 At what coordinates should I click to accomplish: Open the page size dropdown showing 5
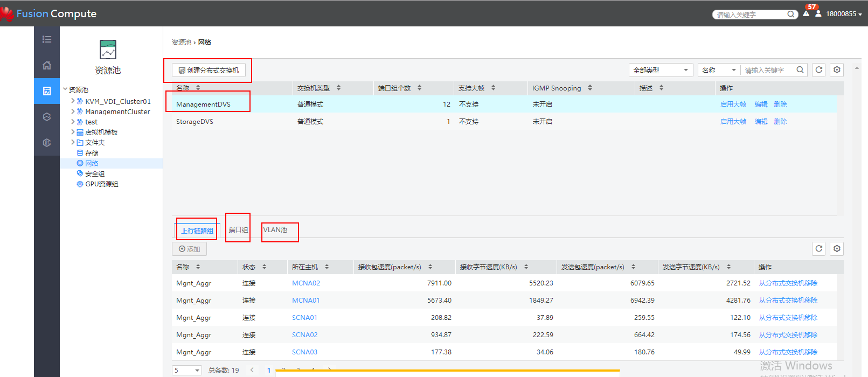tap(187, 370)
